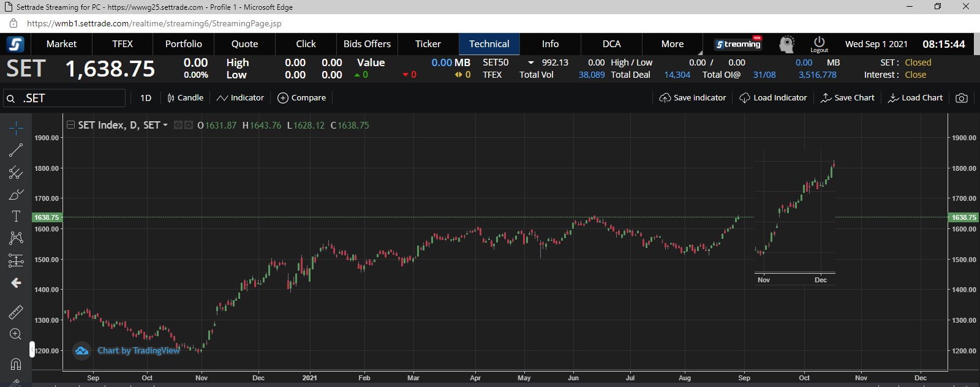Open the Portfolio tab
The width and height of the screenshot is (980, 387).
(184, 44)
